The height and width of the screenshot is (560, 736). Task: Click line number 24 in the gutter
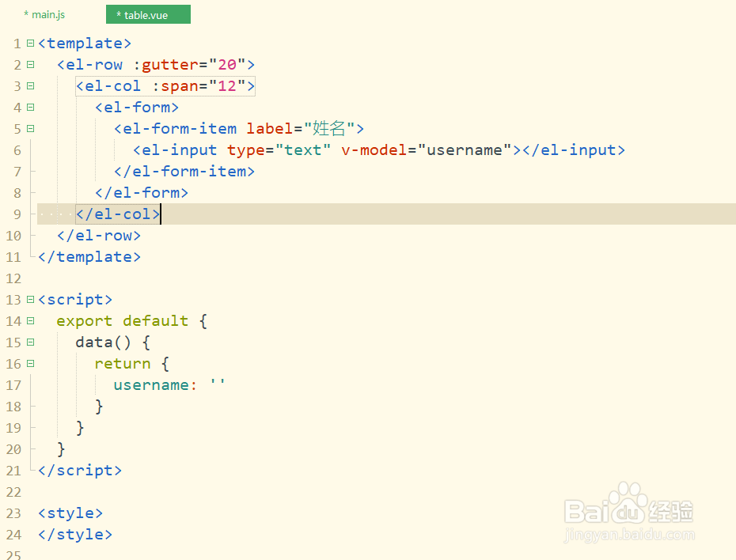click(x=13, y=535)
